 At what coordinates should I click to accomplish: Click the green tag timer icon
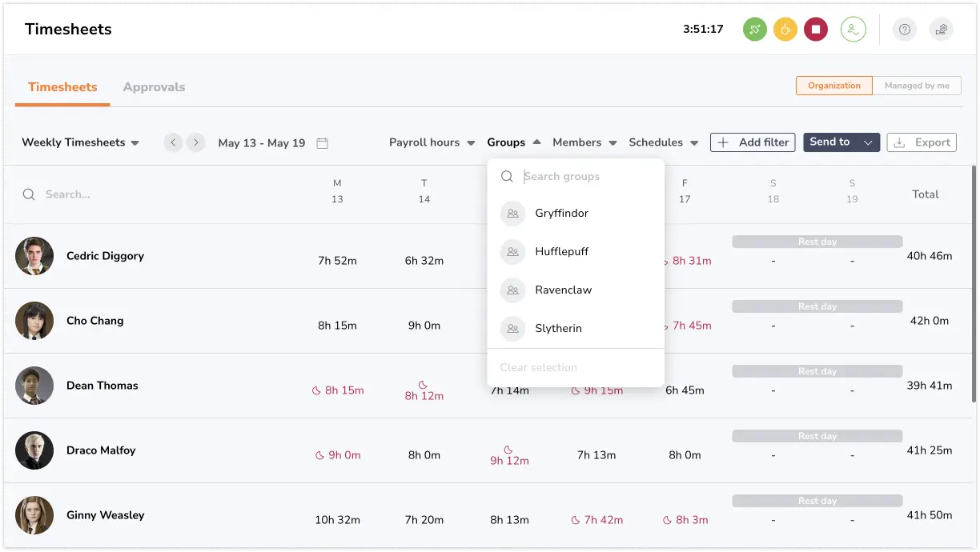click(754, 29)
